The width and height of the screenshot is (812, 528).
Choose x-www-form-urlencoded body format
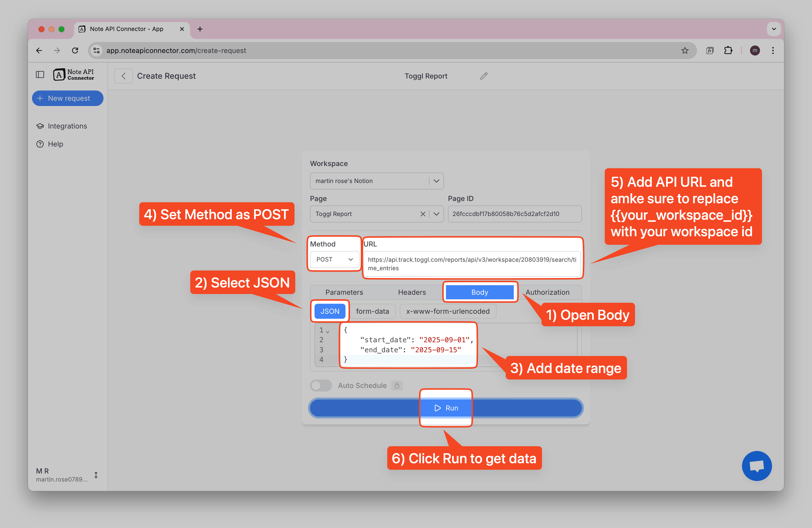(x=447, y=311)
